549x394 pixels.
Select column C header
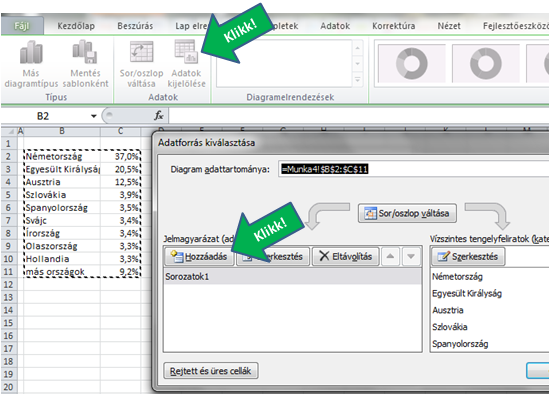[120, 131]
